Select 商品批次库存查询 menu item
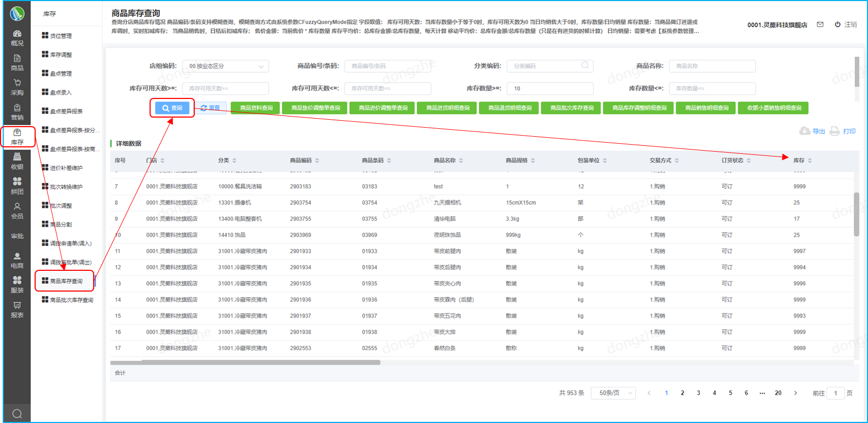This screenshot has width=868, height=423. [71, 300]
